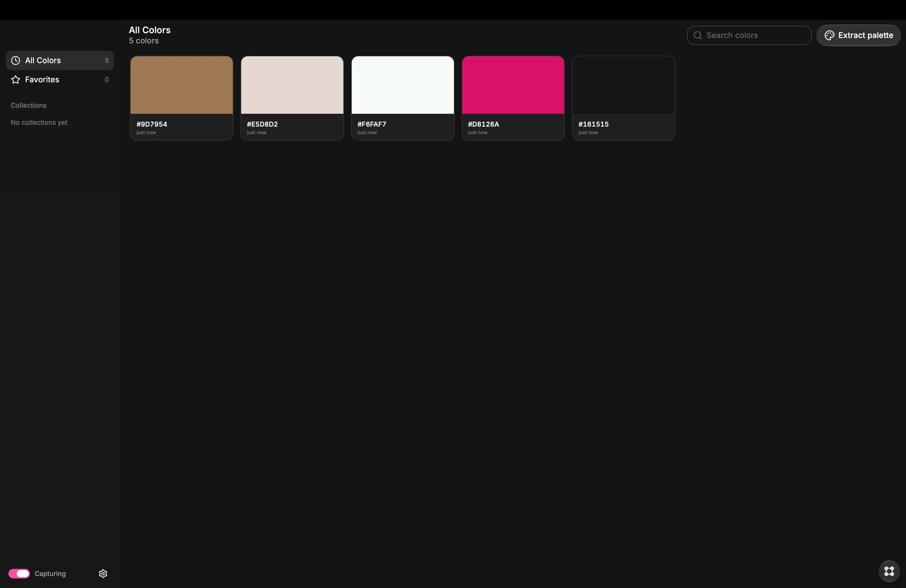Select the dark #161515 swatch
The height and width of the screenshot is (588, 906).
(623, 85)
